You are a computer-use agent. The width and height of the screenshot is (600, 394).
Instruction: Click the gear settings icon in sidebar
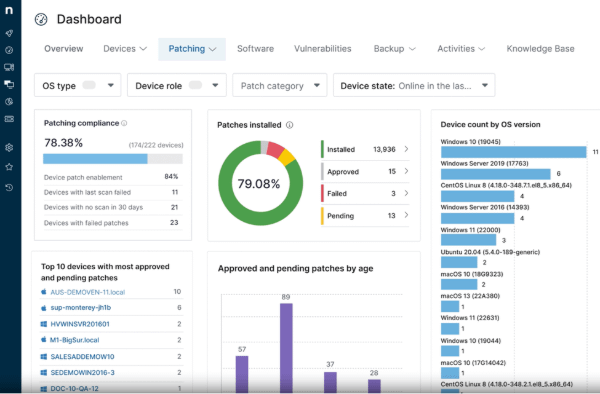[9, 148]
